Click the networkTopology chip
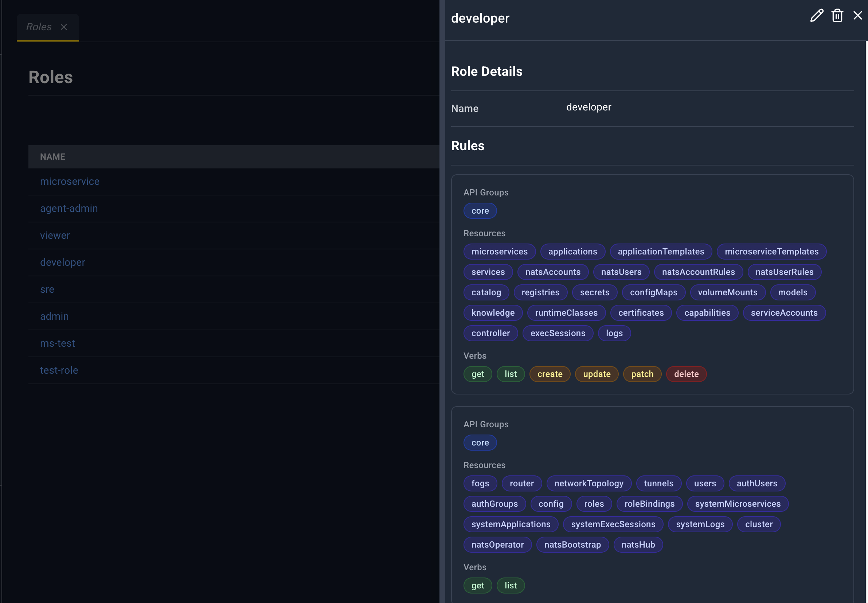 tap(589, 483)
